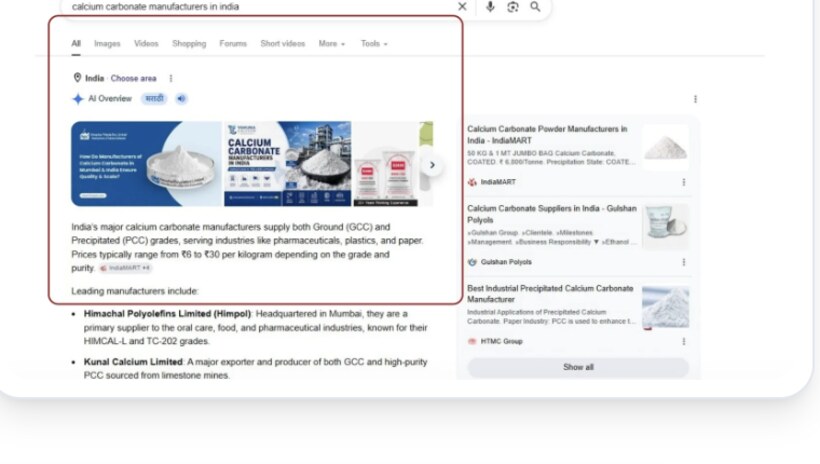820x464 pixels.
Task: Click the location pin icon beside India
Action: [x=77, y=78]
